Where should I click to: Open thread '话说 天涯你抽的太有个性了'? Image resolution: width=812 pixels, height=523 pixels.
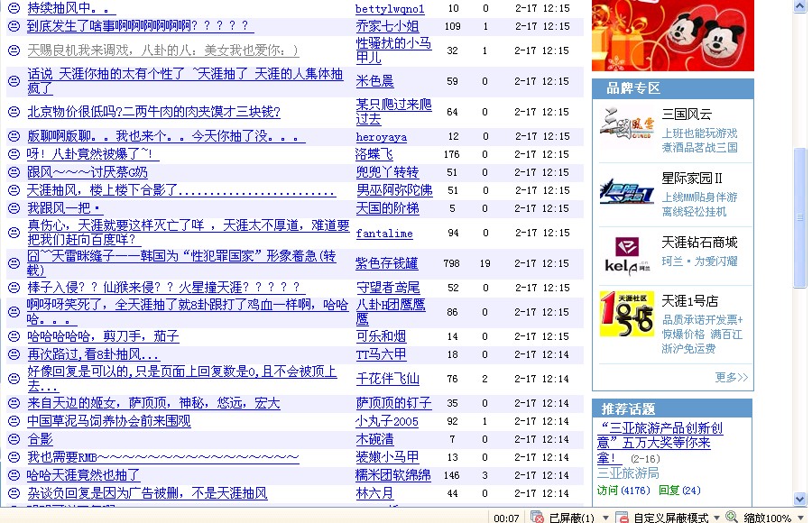(x=185, y=81)
